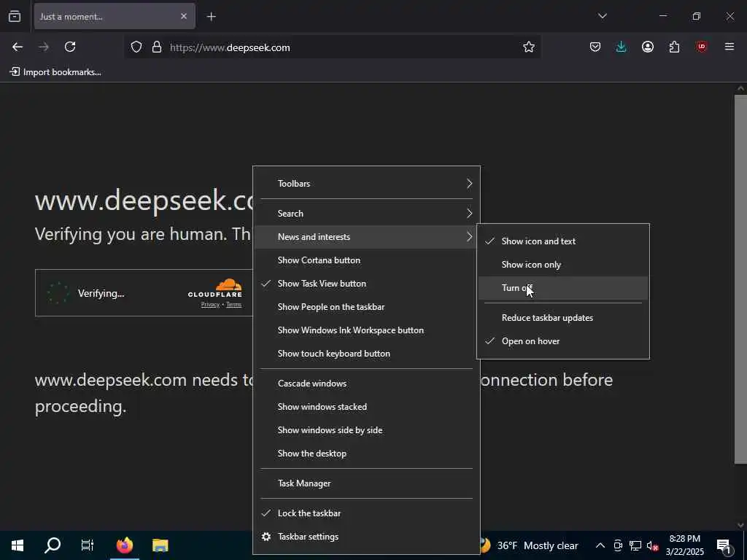The width and height of the screenshot is (747, 560).
Task: Open clock showing 8:28 PM
Action: (x=684, y=545)
